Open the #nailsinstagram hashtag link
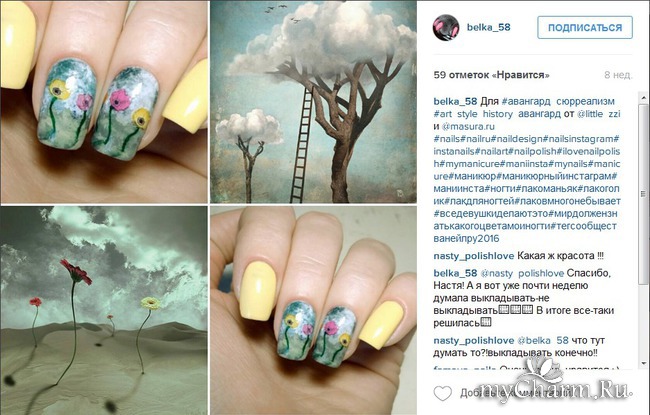 580,138
